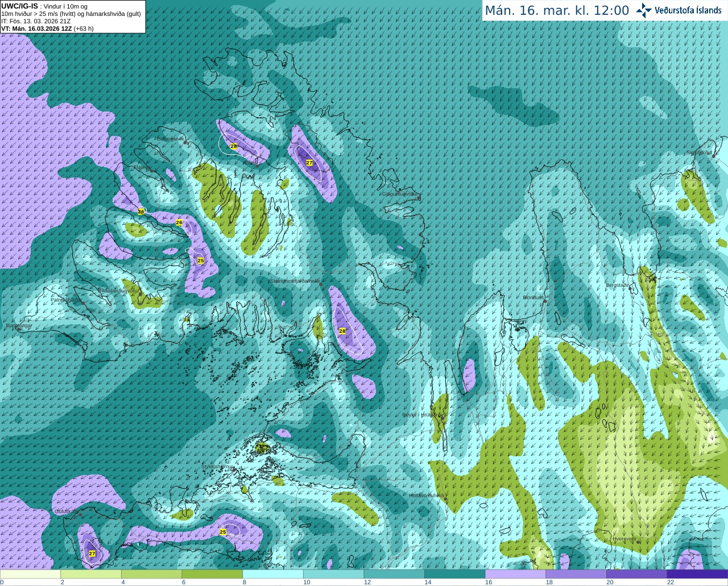Image resolution: width=728 pixels, height=586 pixels.
Task: Click the Bíldudalsflugvöllur station label
Action: (118, 290)
